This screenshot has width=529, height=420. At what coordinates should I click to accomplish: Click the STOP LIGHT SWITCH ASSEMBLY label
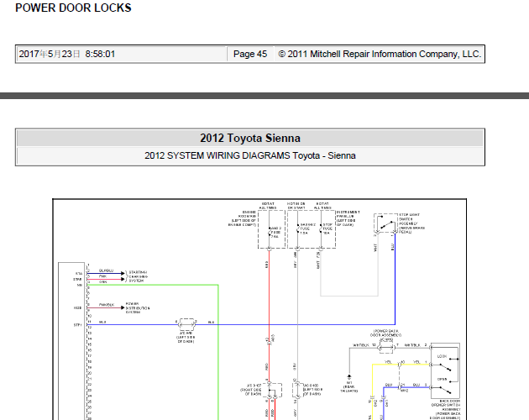click(411, 223)
